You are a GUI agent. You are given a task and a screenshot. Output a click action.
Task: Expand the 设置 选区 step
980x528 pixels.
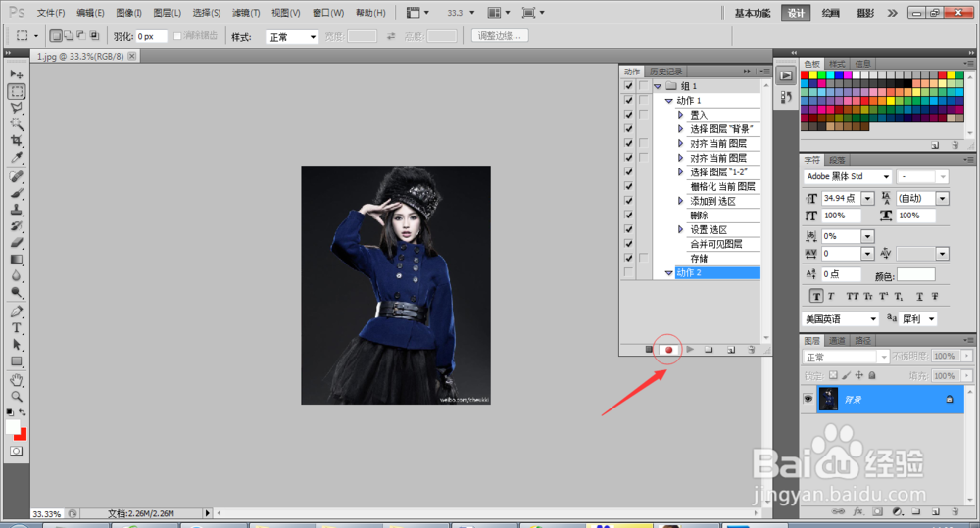pyautogui.click(x=681, y=229)
